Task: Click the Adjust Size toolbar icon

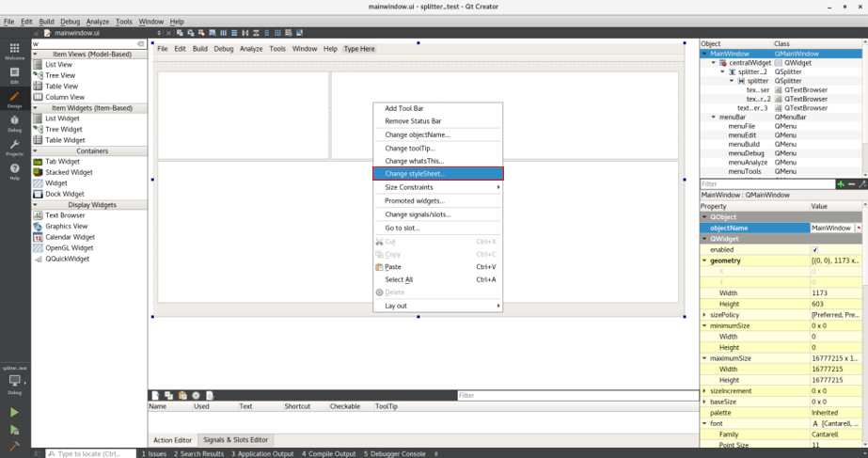Action: [x=299, y=33]
